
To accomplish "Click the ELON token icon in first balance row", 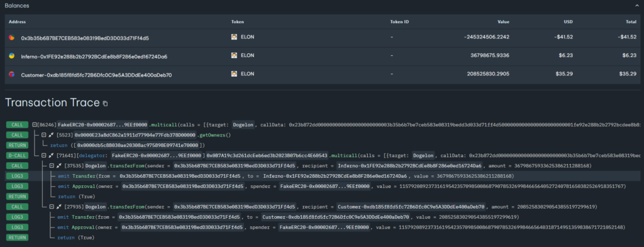I will tap(234, 37).
